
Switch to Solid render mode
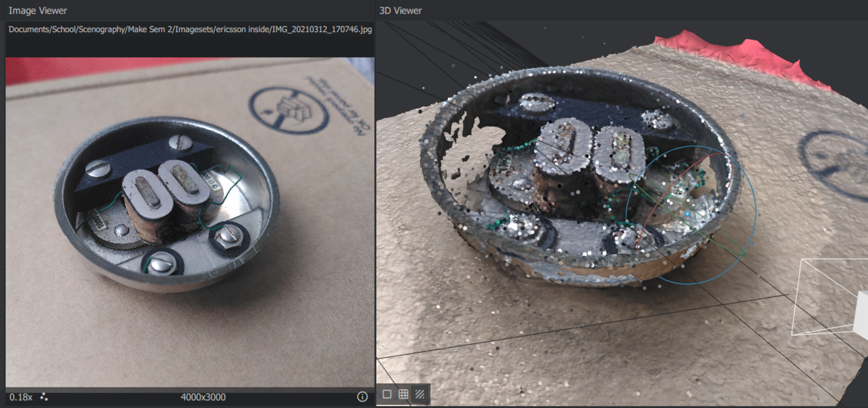[x=387, y=394]
